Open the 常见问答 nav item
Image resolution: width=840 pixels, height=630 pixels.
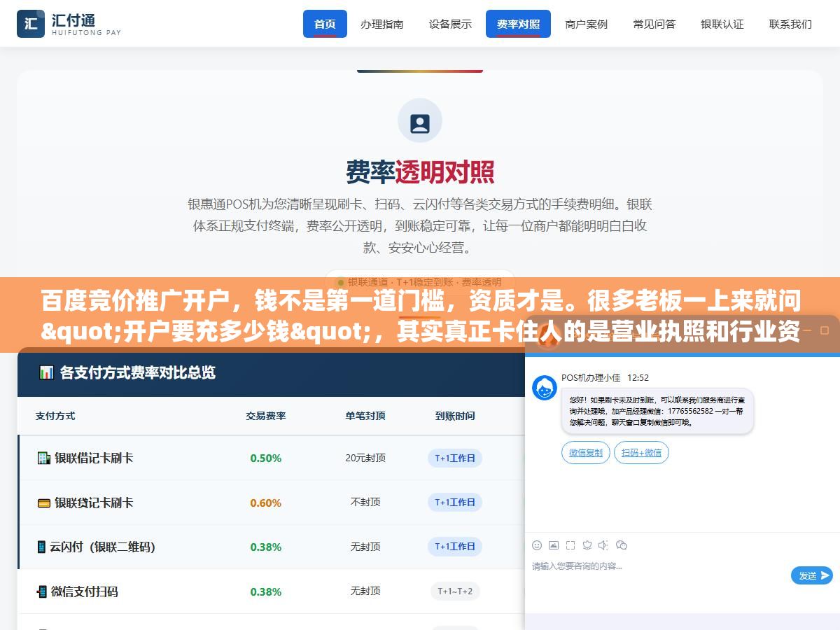tap(654, 24)
